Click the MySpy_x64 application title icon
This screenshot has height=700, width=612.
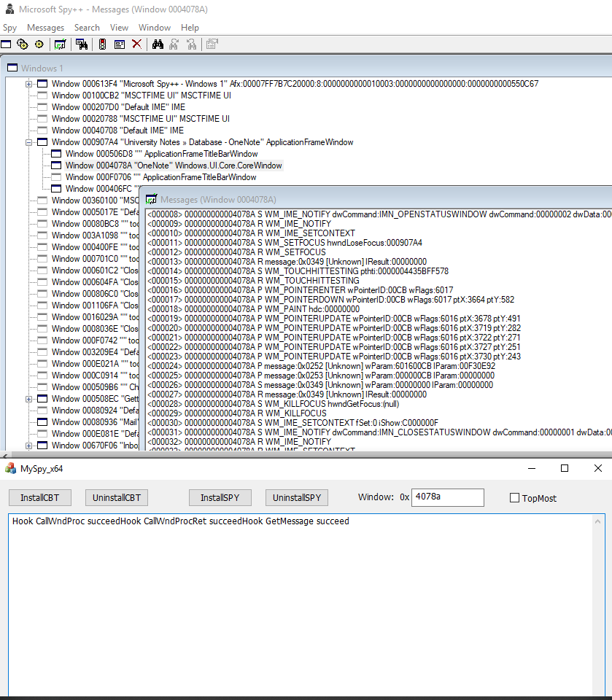tap(9, 468)
